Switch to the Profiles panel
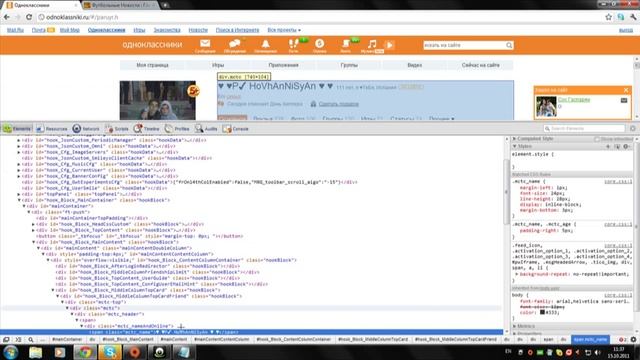 coord(177,129)
